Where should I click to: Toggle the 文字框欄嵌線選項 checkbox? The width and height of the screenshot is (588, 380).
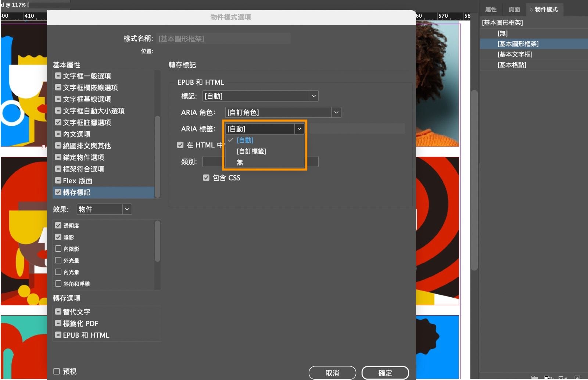[x=58, y=88]
